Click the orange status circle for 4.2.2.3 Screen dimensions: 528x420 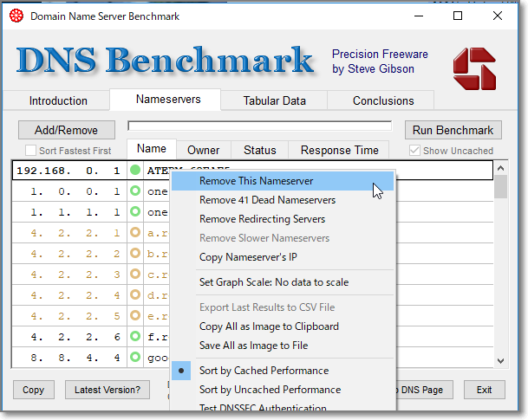pyautogui.click(x=134, y=275)
